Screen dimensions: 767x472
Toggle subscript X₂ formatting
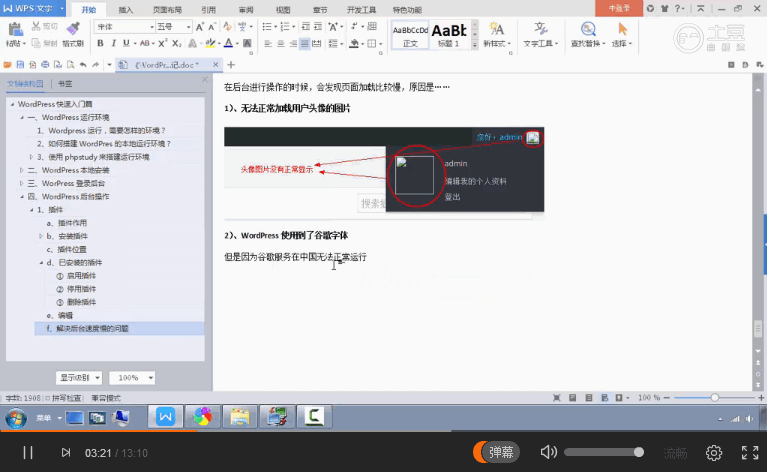pos(177,44)
